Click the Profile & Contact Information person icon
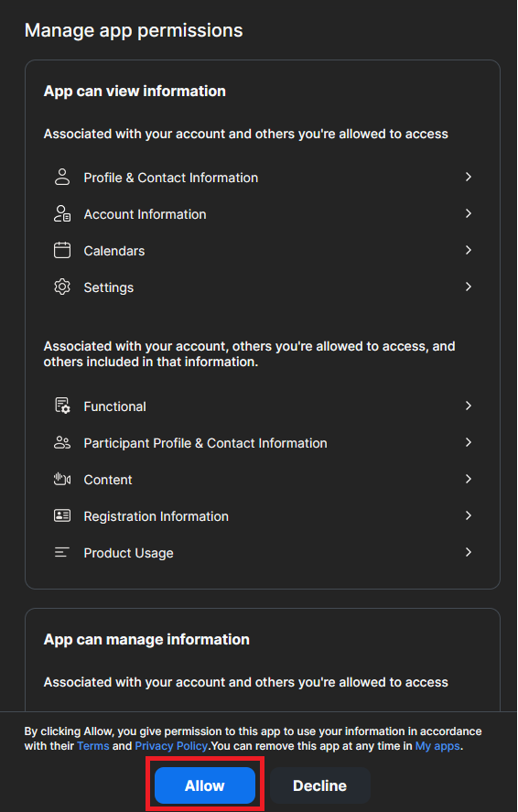This screenshot has width=518, height=812. [x=62, y=177]
